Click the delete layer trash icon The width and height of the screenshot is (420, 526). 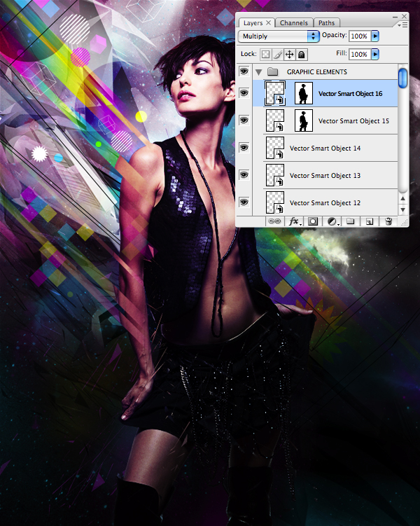pyautogui.click(x=388, y=221)
